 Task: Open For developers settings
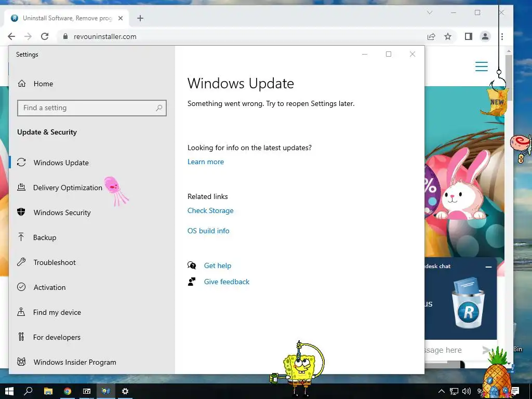[x=57, y=337]
